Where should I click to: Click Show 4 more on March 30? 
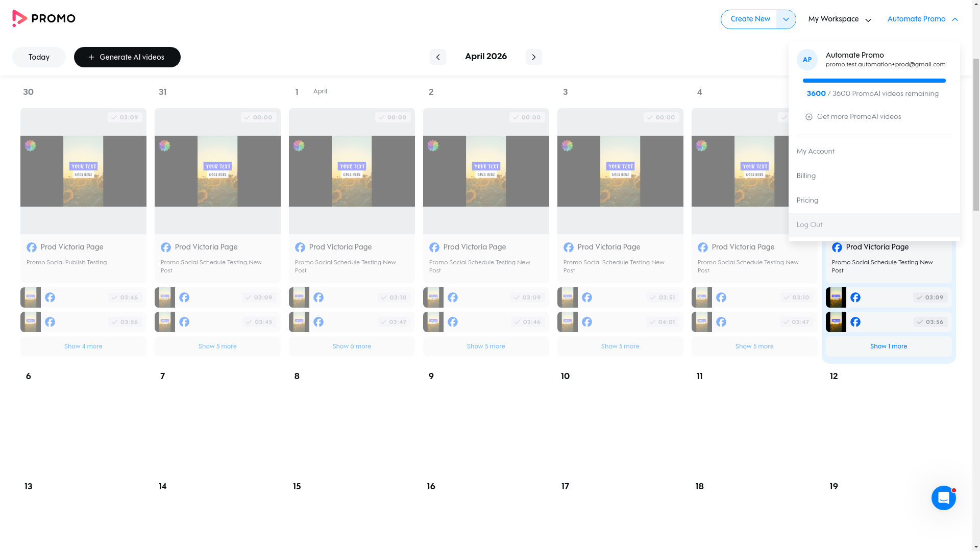point(83,346)
